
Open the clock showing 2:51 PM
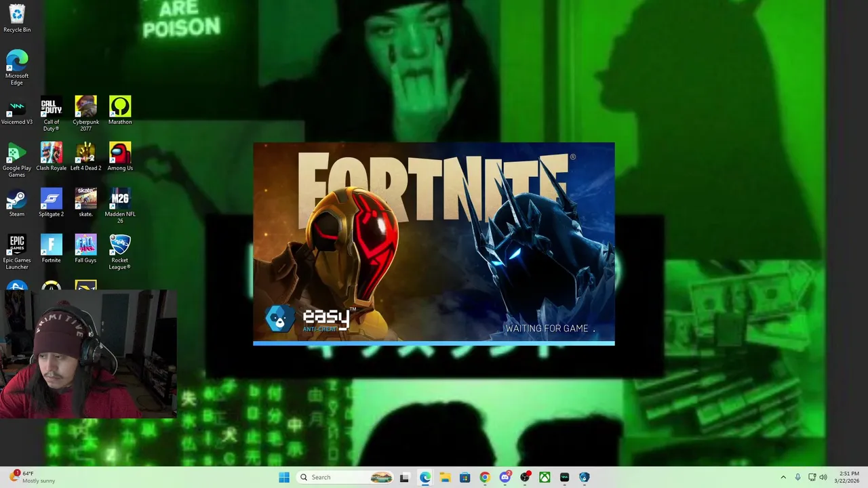point(848,477)
